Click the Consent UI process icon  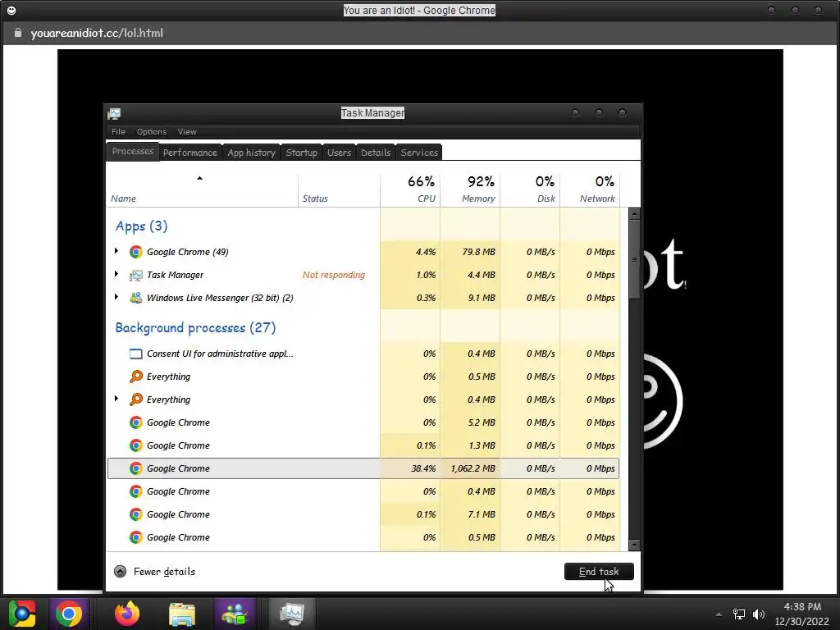136,354
